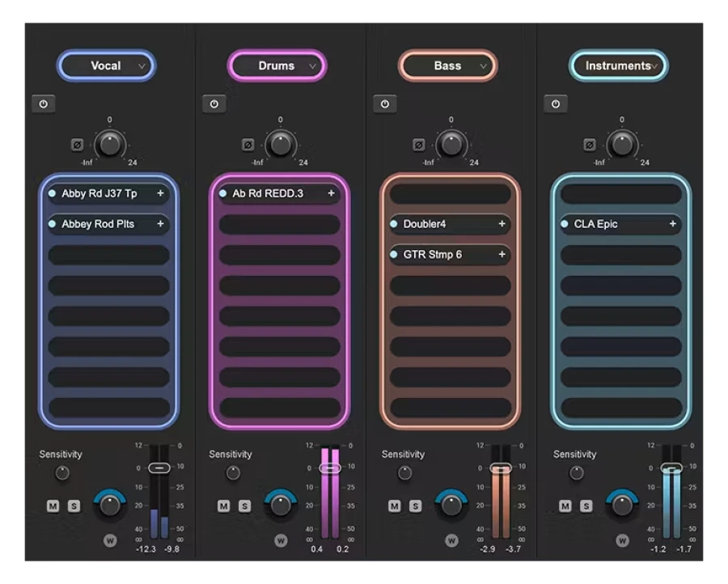Viewport: 728px width, 584px height.
Task: Toggle GTR Stmp 6 plugin bypass dot
Action: click(x=394, y=255)
